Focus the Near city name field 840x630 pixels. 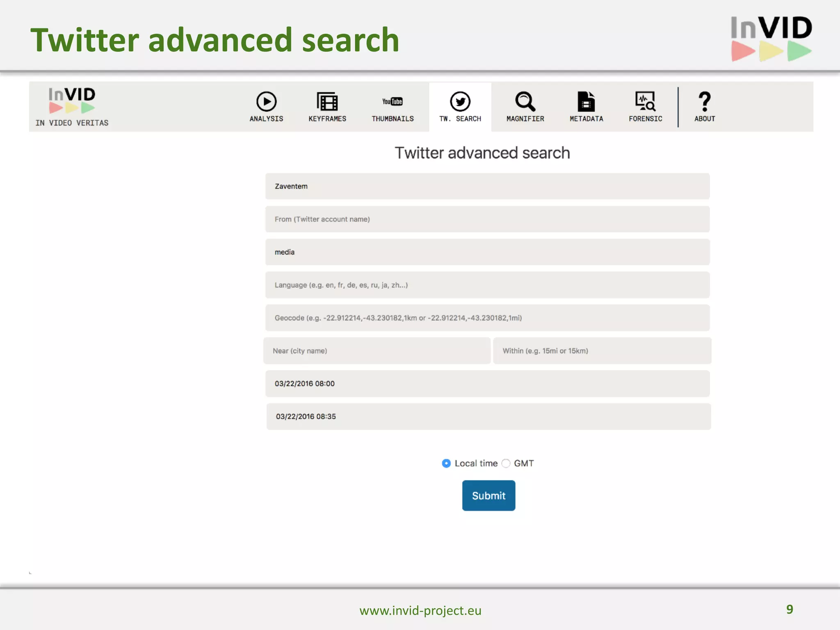tap(377, 351)
